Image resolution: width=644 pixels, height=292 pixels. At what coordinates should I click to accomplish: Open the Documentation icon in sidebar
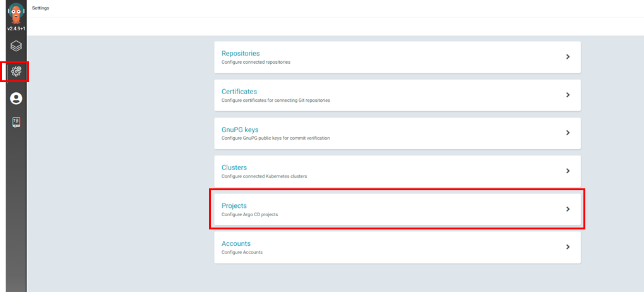point(16,122)
